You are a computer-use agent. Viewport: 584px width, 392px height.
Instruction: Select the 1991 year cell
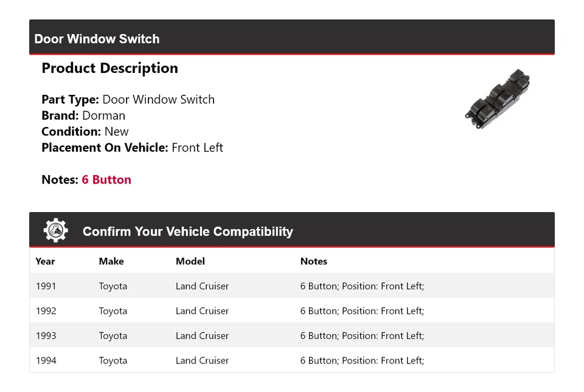pyautogui.click(x=46, y=286)
